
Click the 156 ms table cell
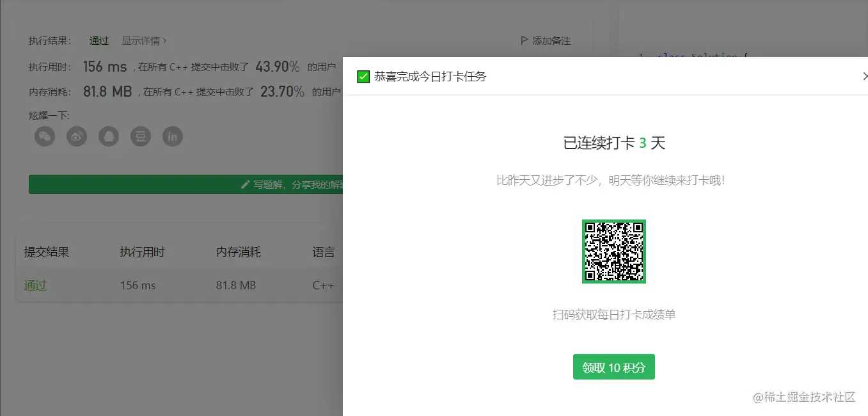click(138, 285)
